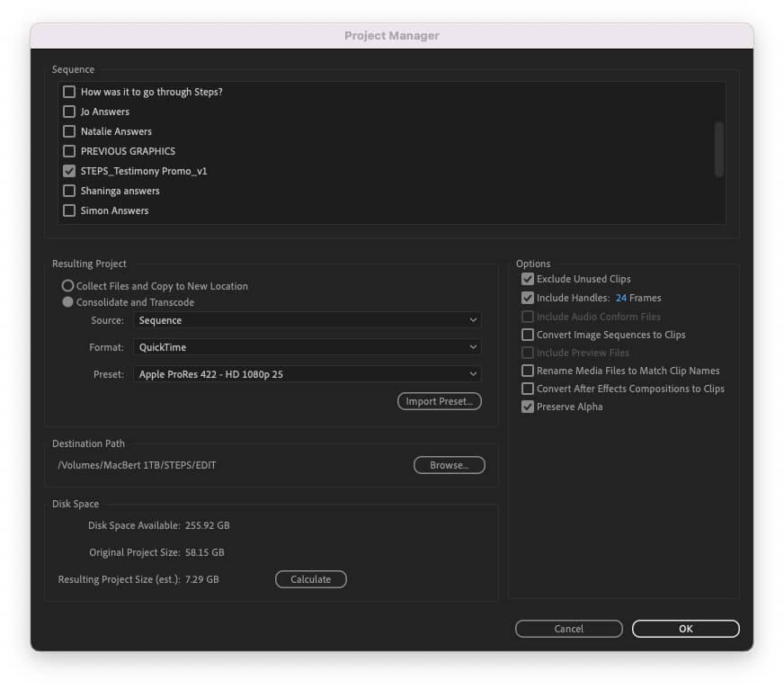Toggle the Include Handles checkbox
784x689 pixels.
528,298
